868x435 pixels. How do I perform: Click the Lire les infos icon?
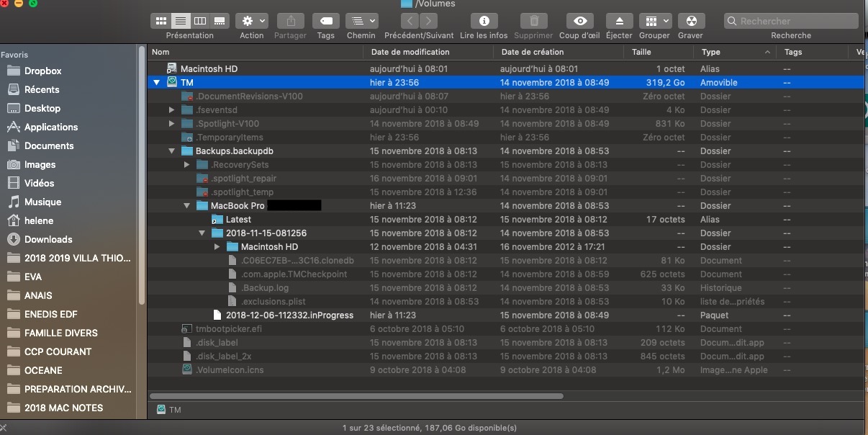click(484, 21)
